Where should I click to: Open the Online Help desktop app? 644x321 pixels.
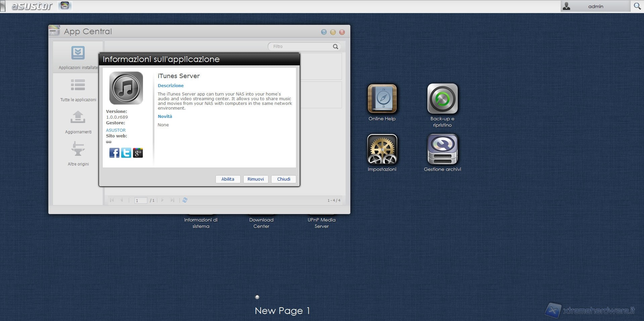382,99
